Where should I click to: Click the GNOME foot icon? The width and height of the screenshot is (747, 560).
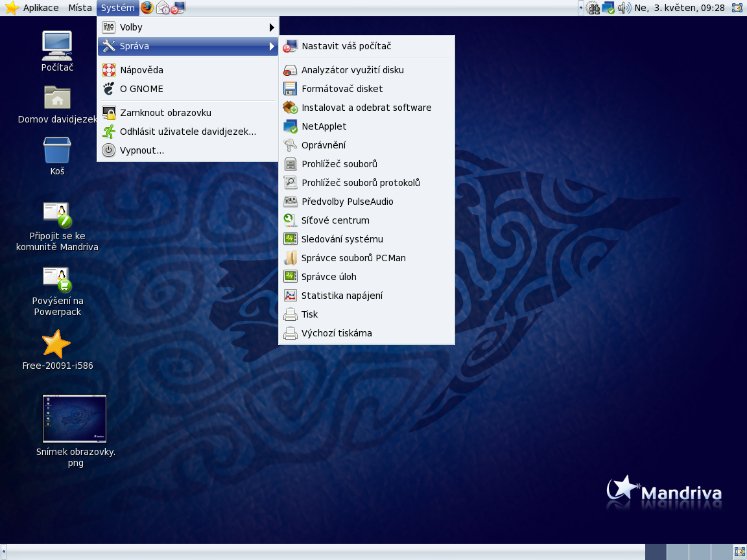(x=109, y=89)
